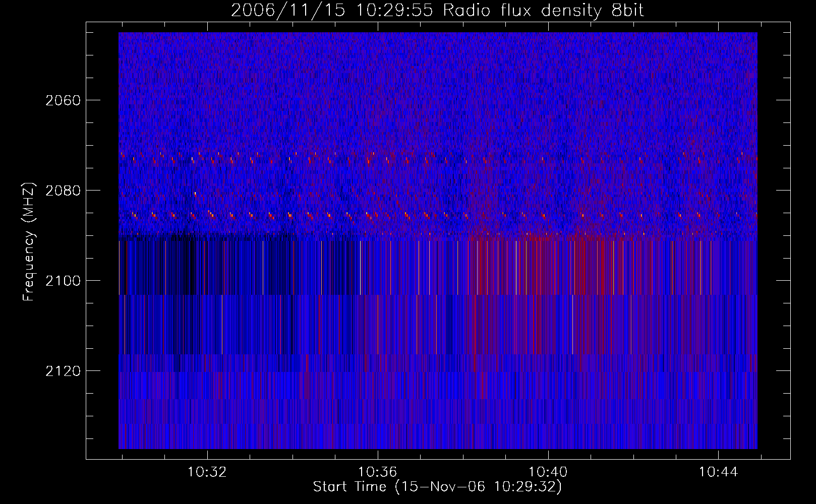Click the 10:32 time tick label
Viewport: 816px width, 504px height.
click(207, 472)
